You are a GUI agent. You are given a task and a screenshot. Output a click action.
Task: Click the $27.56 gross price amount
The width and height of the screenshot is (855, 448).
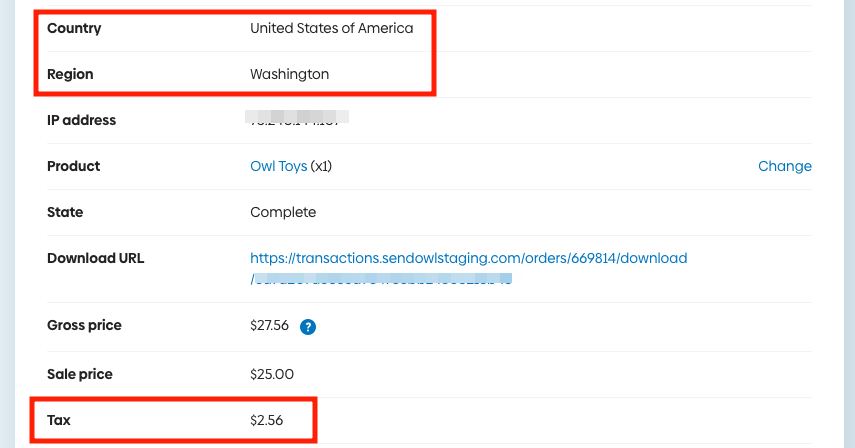pyautogui.click(x=270, y=325)
